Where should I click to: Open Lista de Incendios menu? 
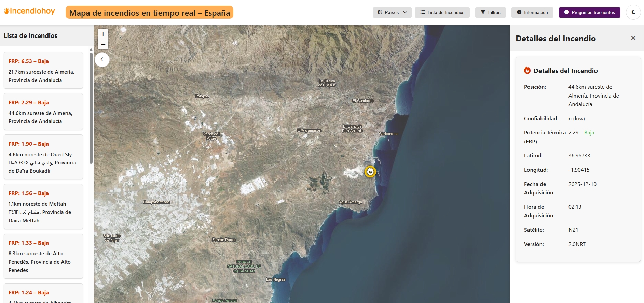coord(442,12)
